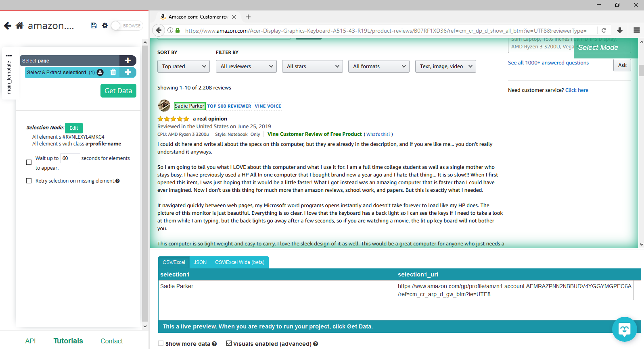Open project settings gear icon

[105, 25]
